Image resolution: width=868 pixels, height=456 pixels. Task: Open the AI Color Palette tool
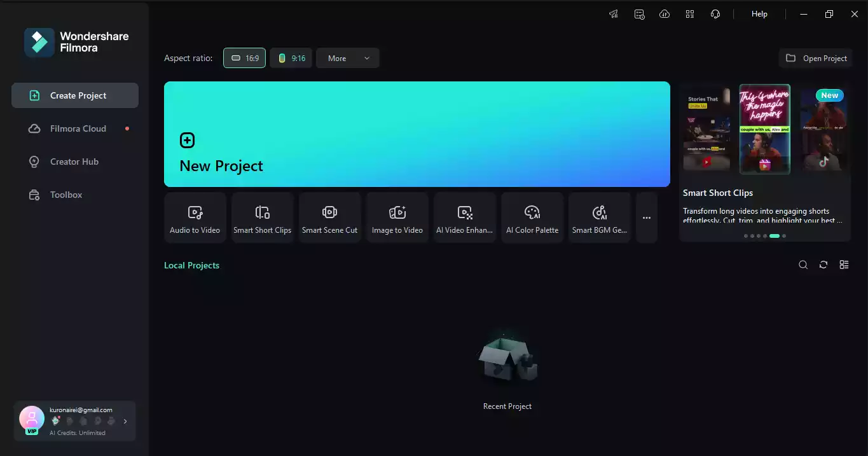pyautogui.click(x=532, y=218)
